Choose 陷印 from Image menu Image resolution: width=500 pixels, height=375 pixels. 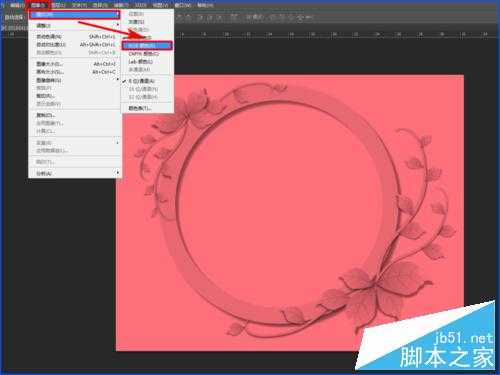(x=74, y=162)
